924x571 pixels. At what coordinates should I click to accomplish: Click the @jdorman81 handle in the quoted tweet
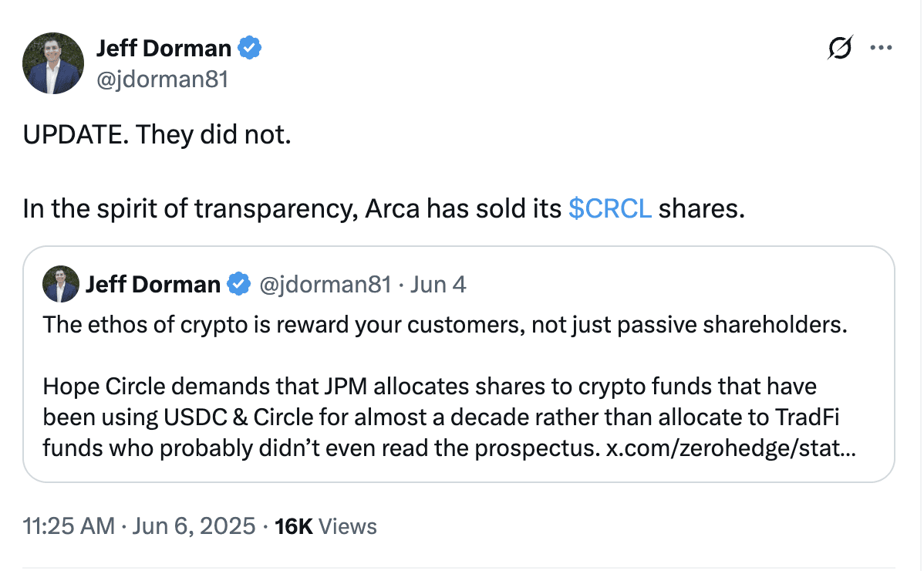pos(325,284)
